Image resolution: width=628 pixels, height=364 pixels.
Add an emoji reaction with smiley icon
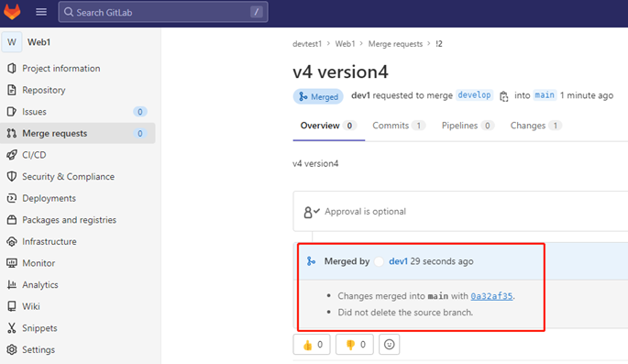tap(389, 345)
